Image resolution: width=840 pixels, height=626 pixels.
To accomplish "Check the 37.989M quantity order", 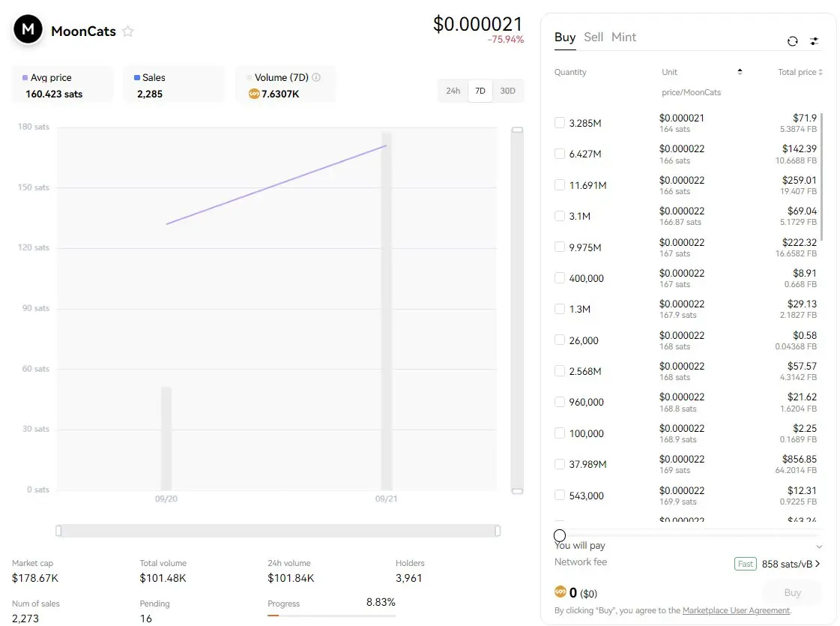I will (x=560, y=464).
